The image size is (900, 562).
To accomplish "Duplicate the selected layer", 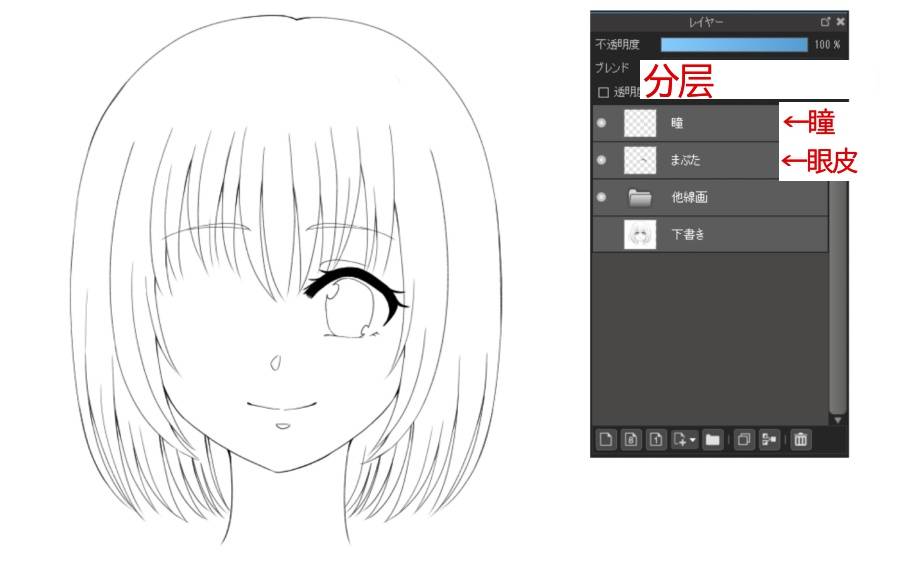I will pos(744,440).
